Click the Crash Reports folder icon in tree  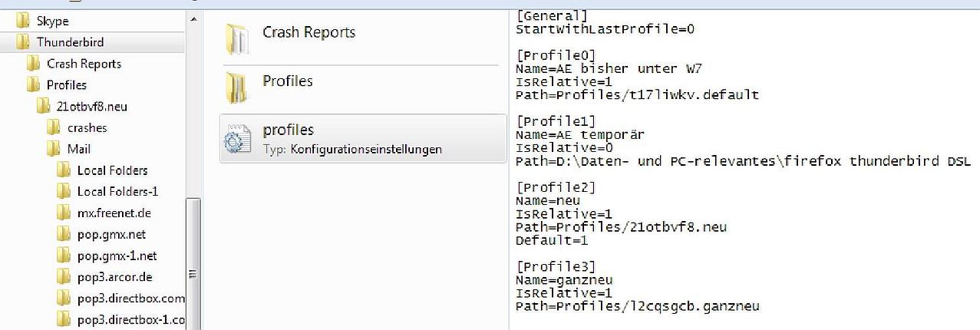(33, 64)
